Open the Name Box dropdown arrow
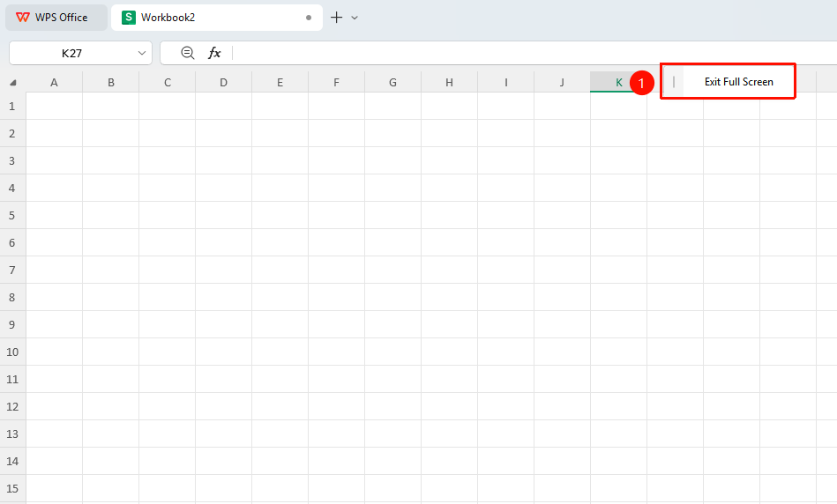This screenshot has height=504, width=837. 141,53
